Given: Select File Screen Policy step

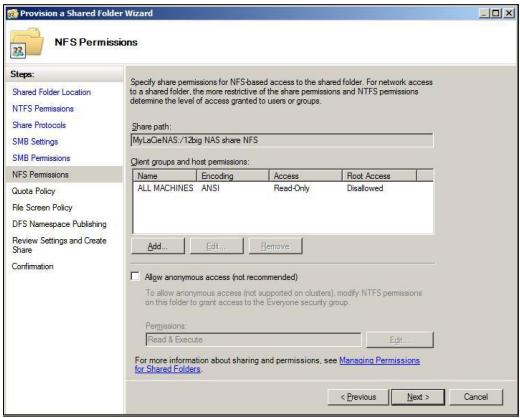Looking at the screenshot, I should (42, 207).
